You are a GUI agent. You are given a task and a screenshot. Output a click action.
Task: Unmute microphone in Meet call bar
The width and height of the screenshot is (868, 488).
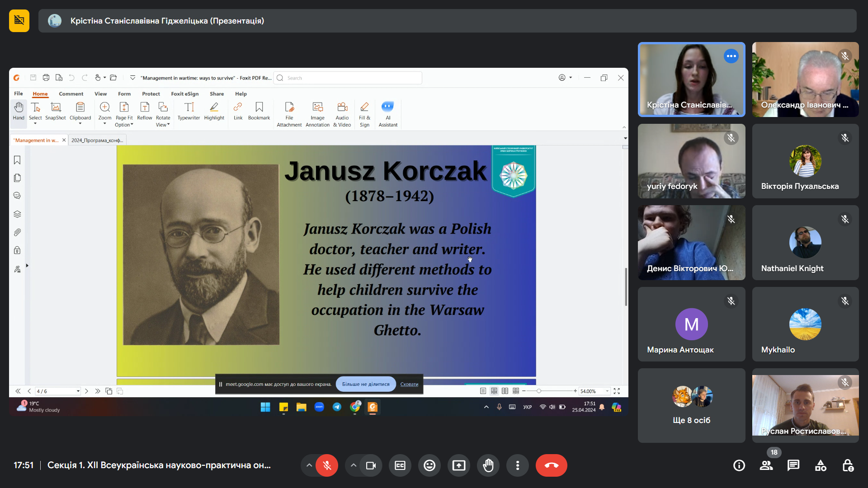tap(327, 465)
